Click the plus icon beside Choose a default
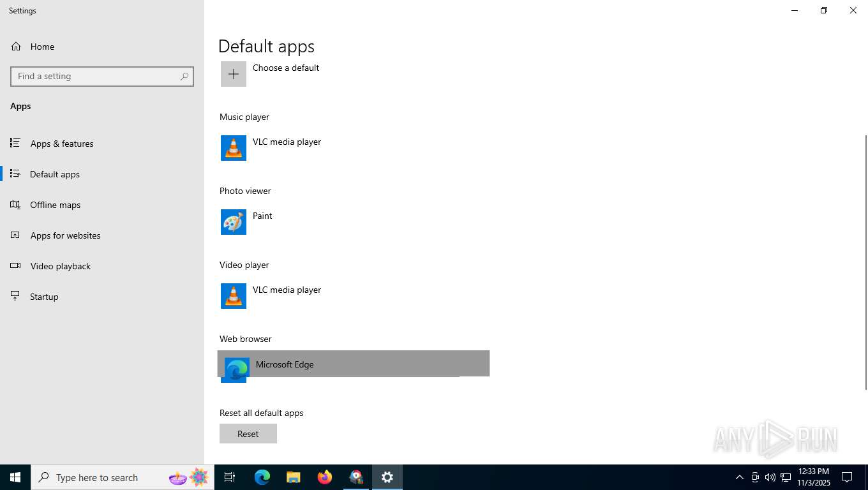Viewport: 868px width, 490px height. tap(234, 74)
